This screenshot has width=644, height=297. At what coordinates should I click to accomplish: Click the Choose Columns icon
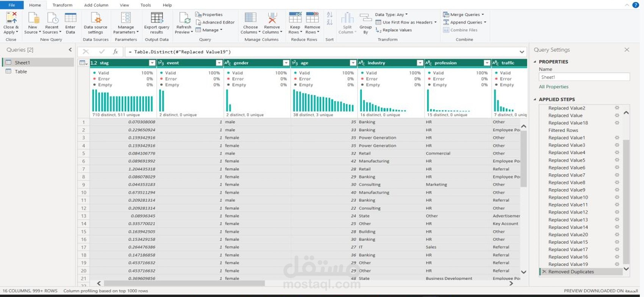[x=250, y=18]
